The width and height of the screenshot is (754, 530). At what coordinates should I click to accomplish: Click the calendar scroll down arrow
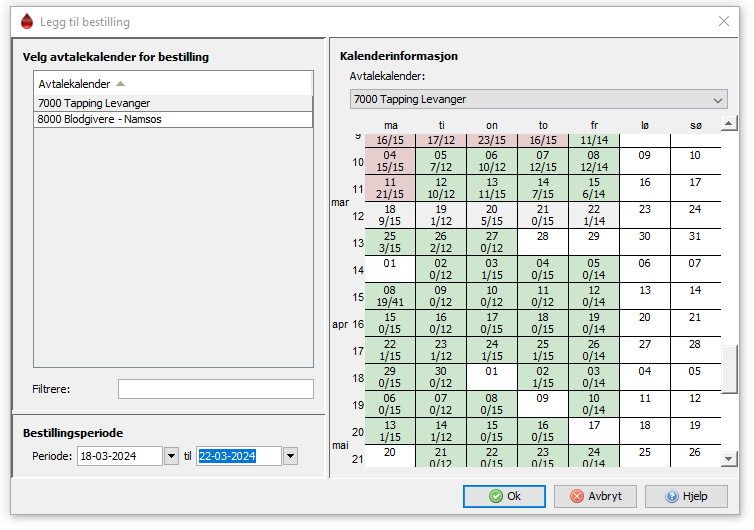click(729, 459)
